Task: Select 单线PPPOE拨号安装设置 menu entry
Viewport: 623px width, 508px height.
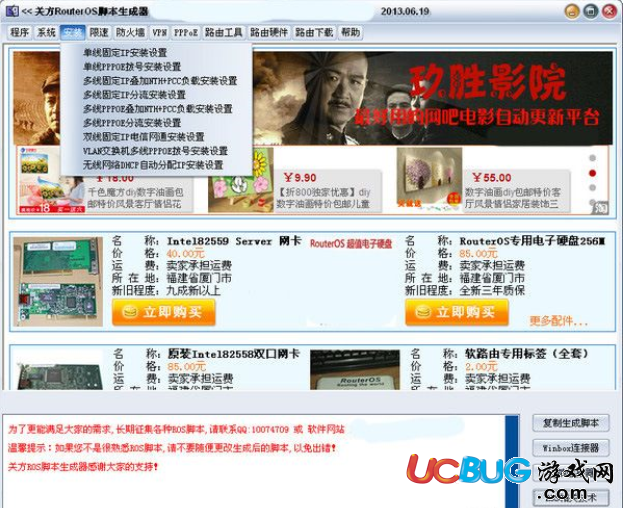Action: coord(132,67)
